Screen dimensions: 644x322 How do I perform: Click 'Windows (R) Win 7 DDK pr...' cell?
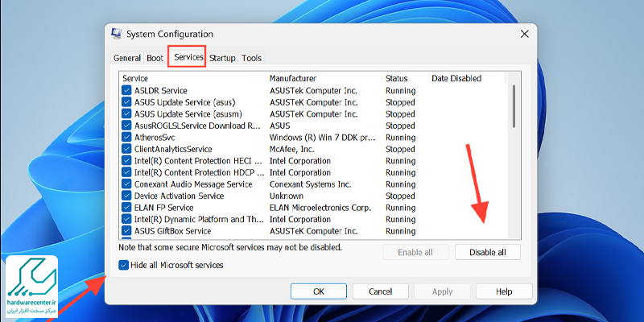[322, 138]
